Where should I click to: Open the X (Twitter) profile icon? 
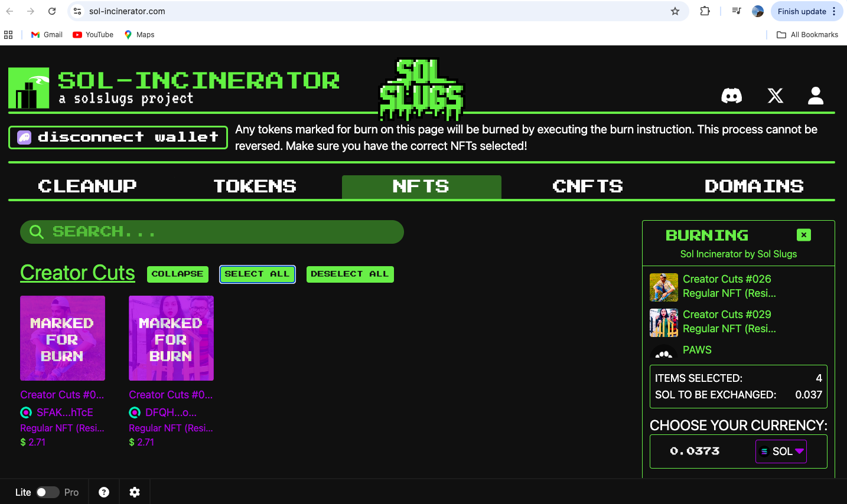(775, 95)
